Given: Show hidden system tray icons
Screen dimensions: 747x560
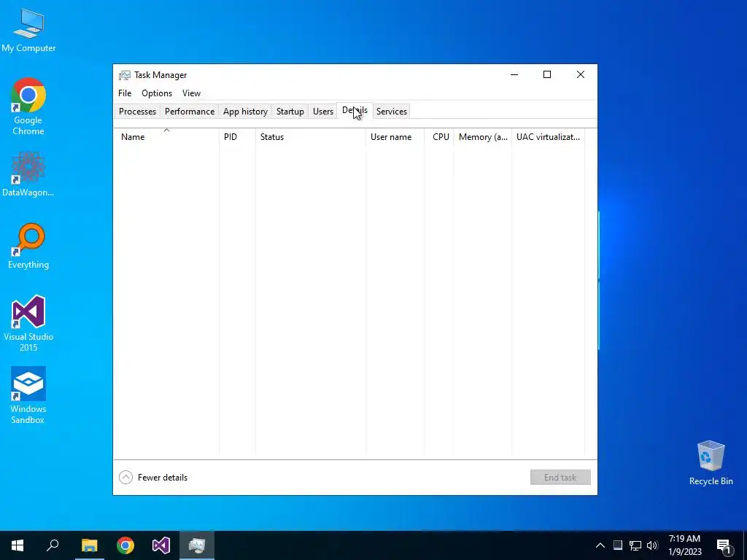Looking at the screenshot, I should point(600,545).
